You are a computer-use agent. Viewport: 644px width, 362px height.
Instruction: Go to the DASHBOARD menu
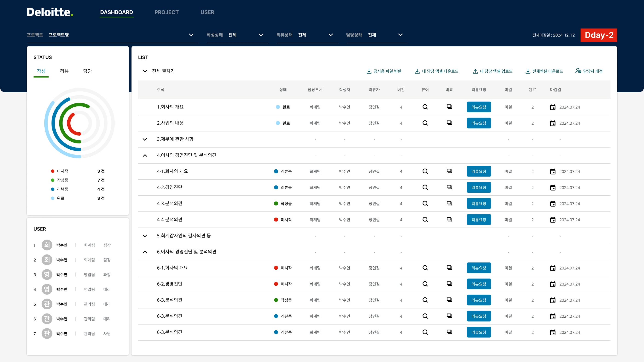coord(117,12)
